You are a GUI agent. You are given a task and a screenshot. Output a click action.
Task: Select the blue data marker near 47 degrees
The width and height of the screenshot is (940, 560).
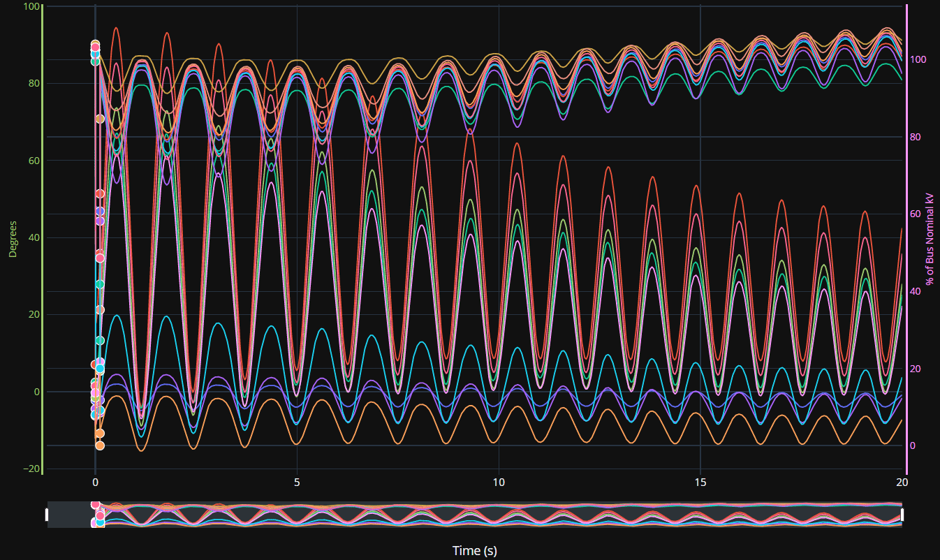100,211
